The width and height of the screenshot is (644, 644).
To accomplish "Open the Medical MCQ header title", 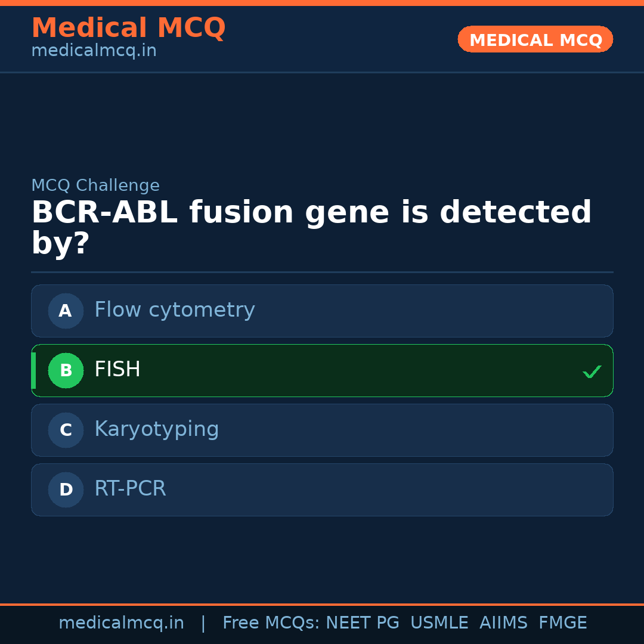I will (x=128, y=28).
